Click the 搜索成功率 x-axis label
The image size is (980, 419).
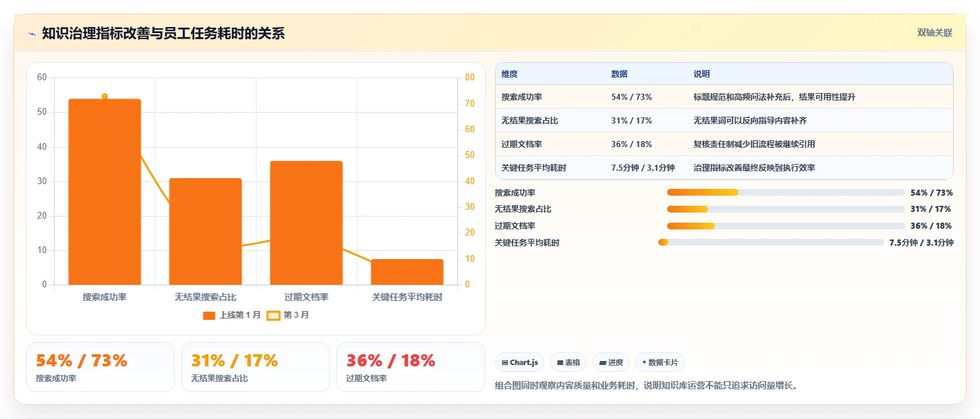(105, 297)
